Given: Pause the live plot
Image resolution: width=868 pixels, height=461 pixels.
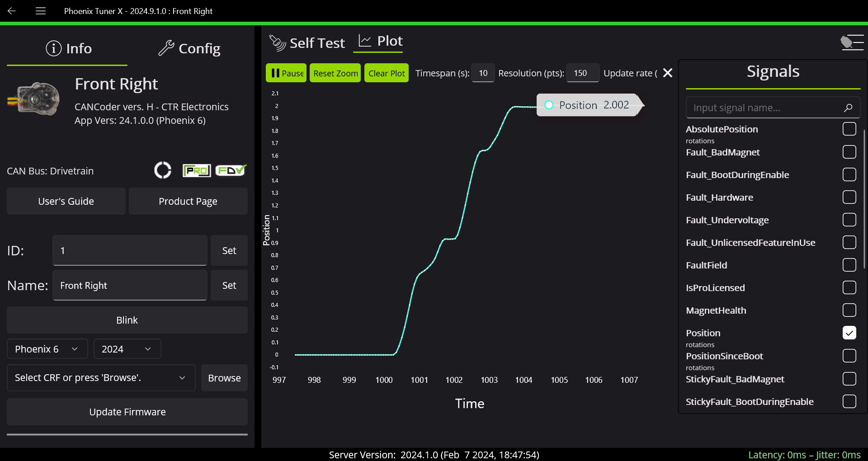Looking at the screenshot, I should point(286,73).
